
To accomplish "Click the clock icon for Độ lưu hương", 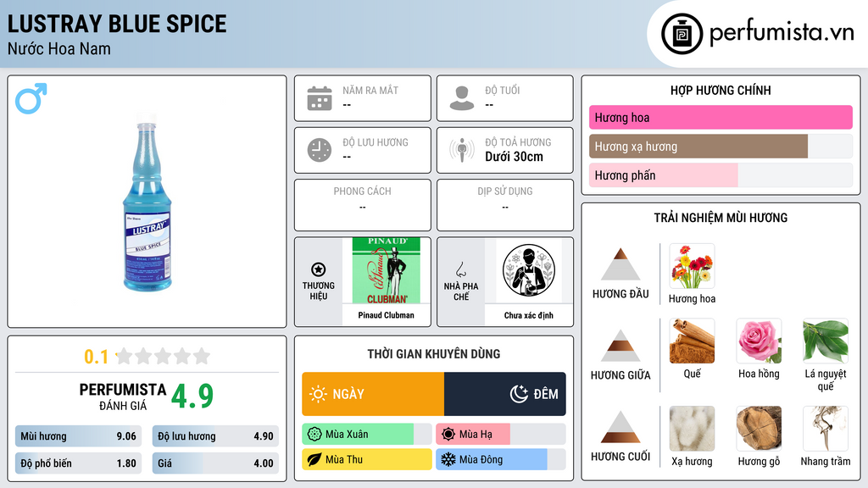I will point(320,150).
